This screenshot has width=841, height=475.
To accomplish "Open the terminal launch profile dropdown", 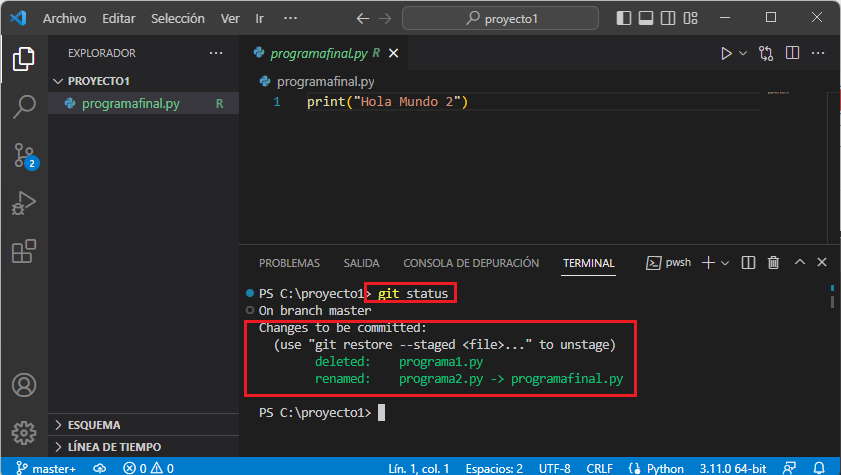I will pos(725,263).
